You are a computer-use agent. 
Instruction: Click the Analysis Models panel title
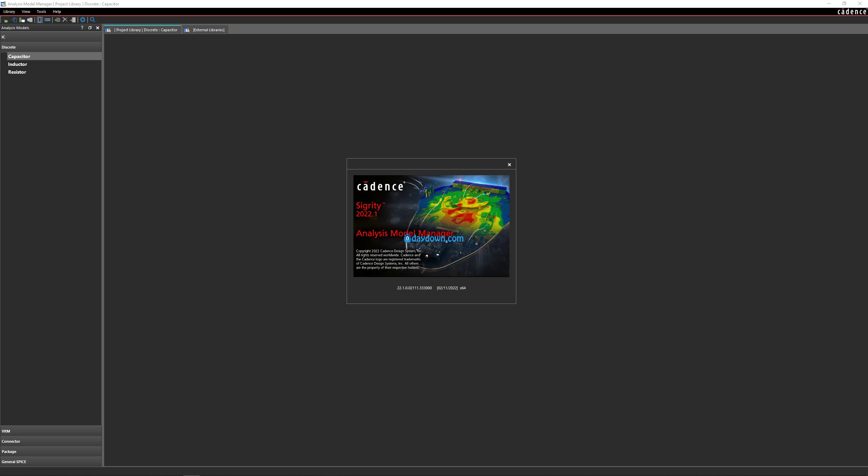(15, 28)
